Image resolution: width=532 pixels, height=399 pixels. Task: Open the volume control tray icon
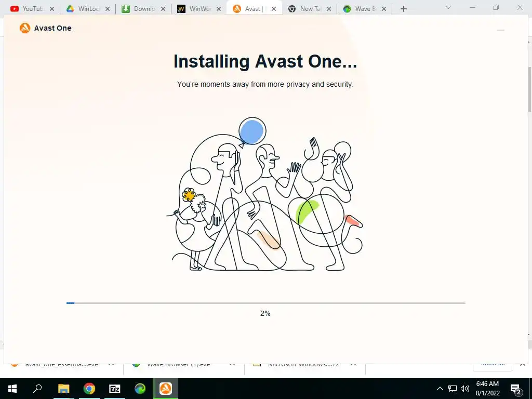pos(465,389)
